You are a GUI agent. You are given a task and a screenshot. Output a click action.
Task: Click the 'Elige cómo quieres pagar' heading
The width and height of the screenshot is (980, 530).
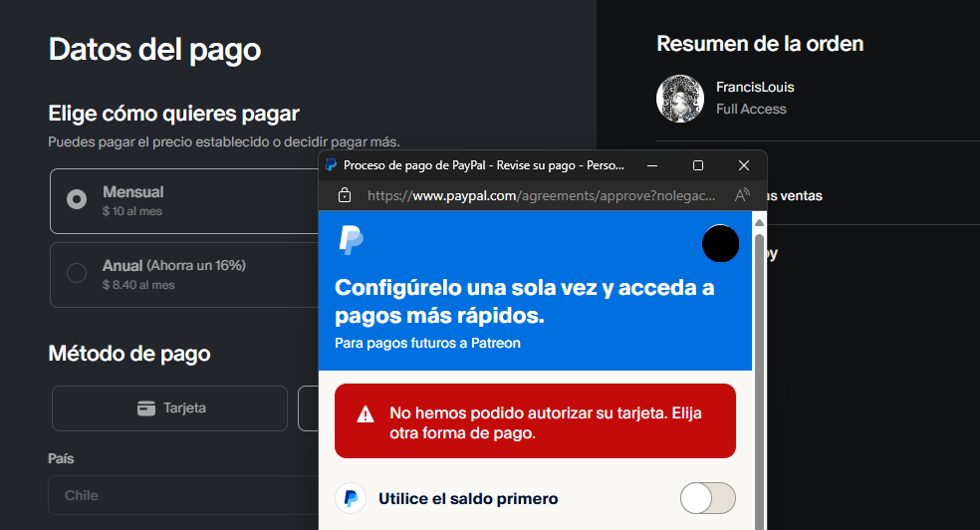[x=173, y=114]
